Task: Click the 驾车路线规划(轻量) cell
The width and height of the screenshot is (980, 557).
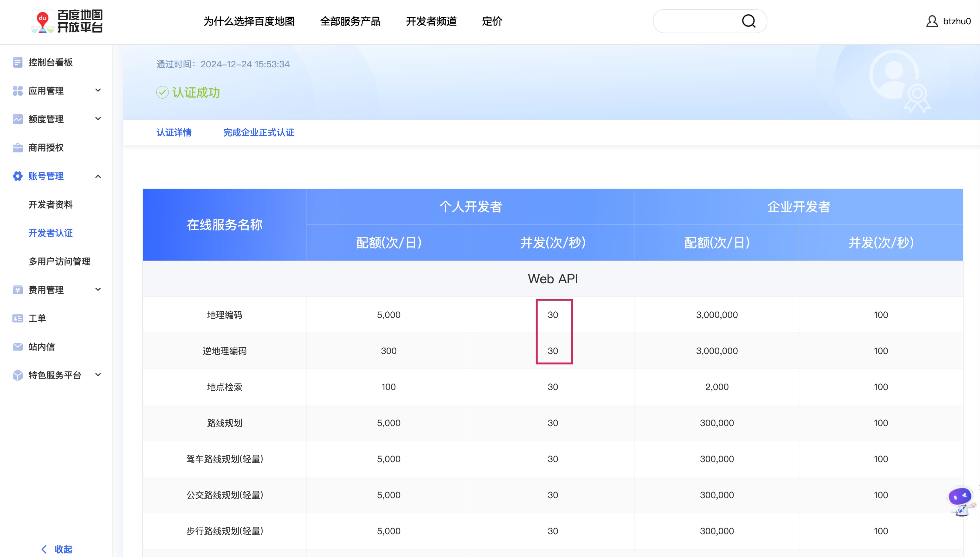Action: click(225, 459)
